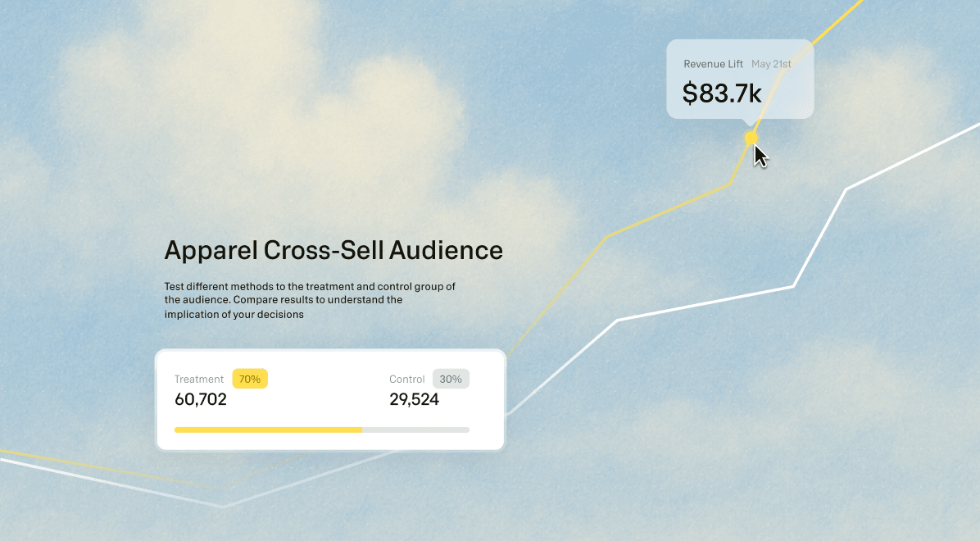Click the white line's bend right of the card
980x541 pixels.
click(617, 321)
